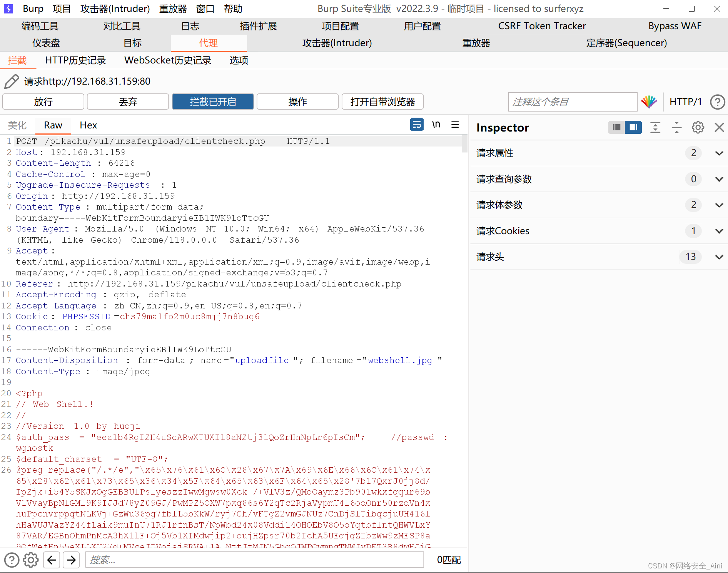The width and height of the screenshot is (728, 573).
Task: Switch editor to Raw view
Action: click(53, 125)
